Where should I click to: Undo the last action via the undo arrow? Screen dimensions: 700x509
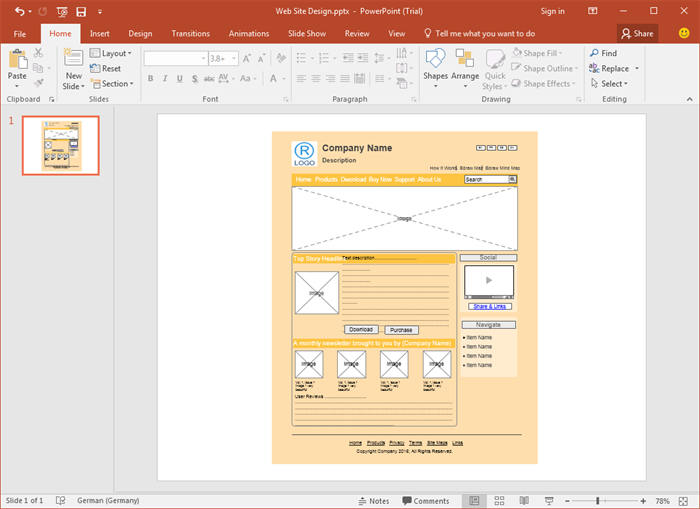pyautogui.click(x=19, y=11)
